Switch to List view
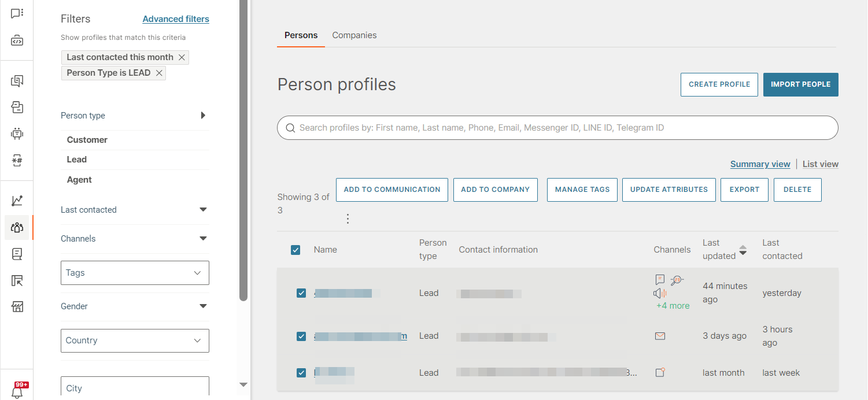The width and height of the screenshot is (868, 400). click(820, 164)
